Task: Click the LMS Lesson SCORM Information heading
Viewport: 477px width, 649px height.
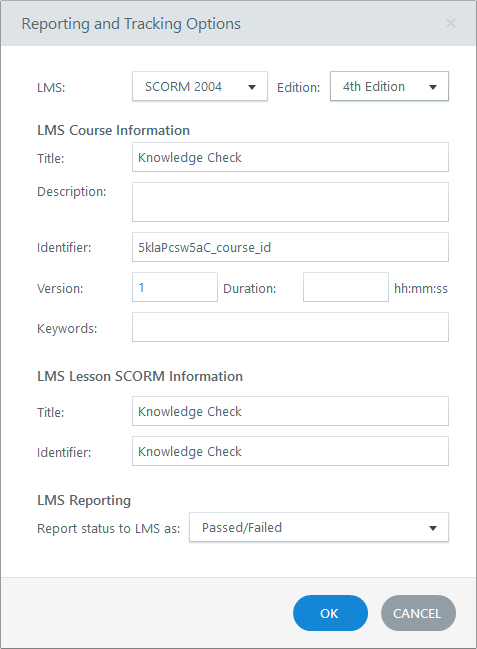Action: (x=140, y=376)
